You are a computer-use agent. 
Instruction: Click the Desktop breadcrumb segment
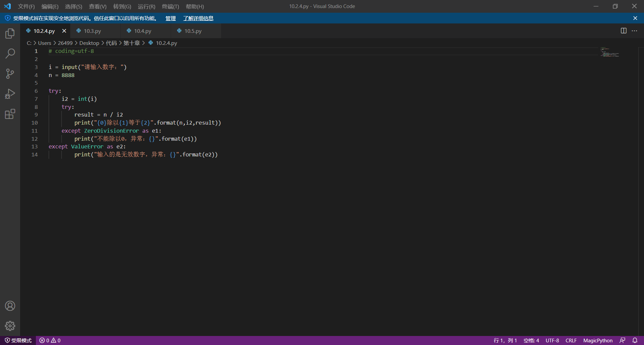[x=89, y=43]
